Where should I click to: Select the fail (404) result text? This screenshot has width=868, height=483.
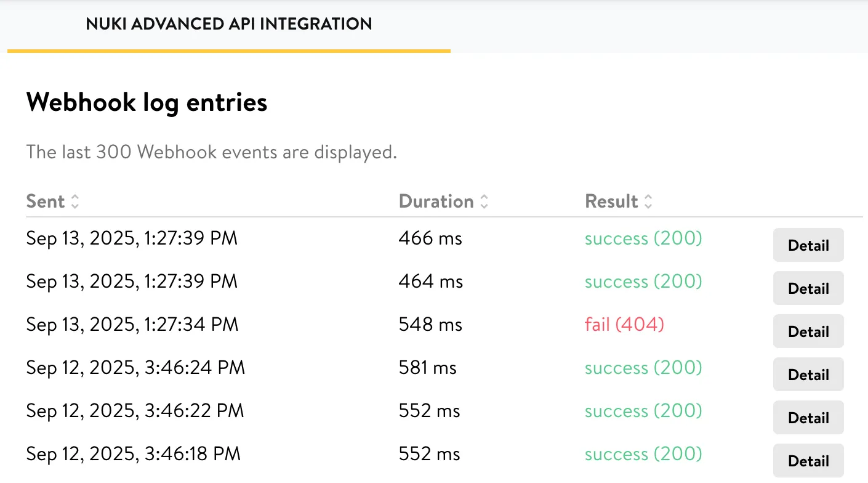[624, 325]
